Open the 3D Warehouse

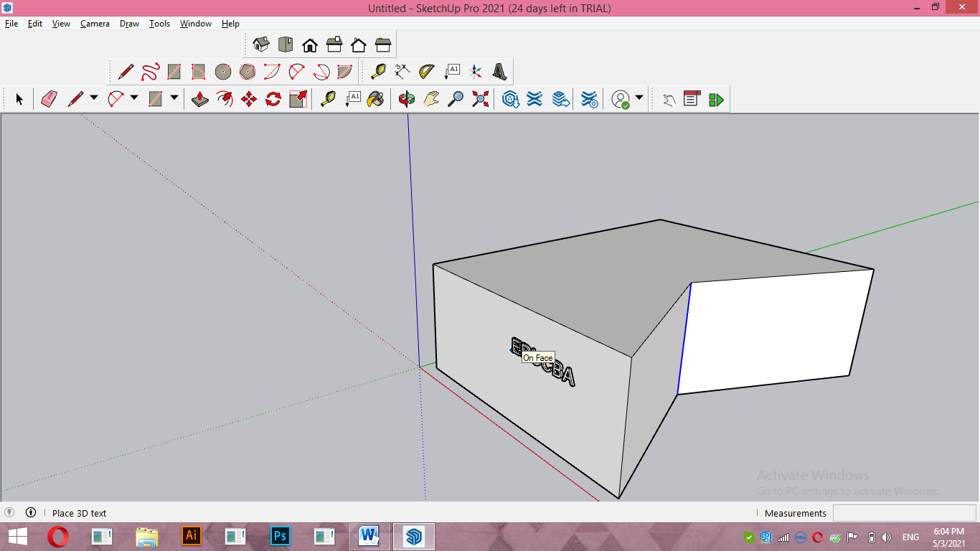coord(510,99)
